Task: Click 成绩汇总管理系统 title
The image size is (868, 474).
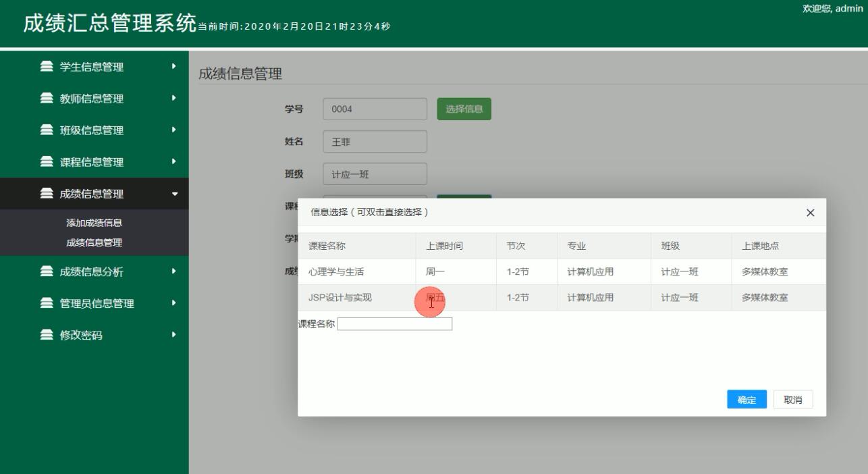Action: (x=110, y=23)
